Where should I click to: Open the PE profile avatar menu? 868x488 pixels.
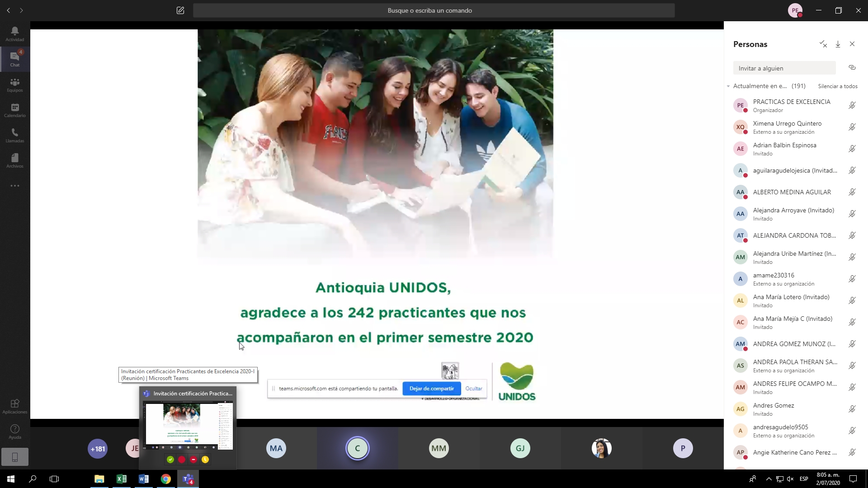(x=796, y=10)
